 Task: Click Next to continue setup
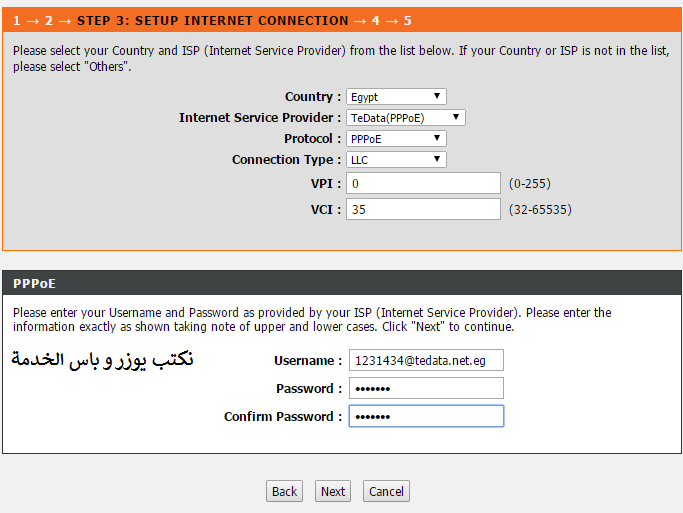(x=333, y=491)
